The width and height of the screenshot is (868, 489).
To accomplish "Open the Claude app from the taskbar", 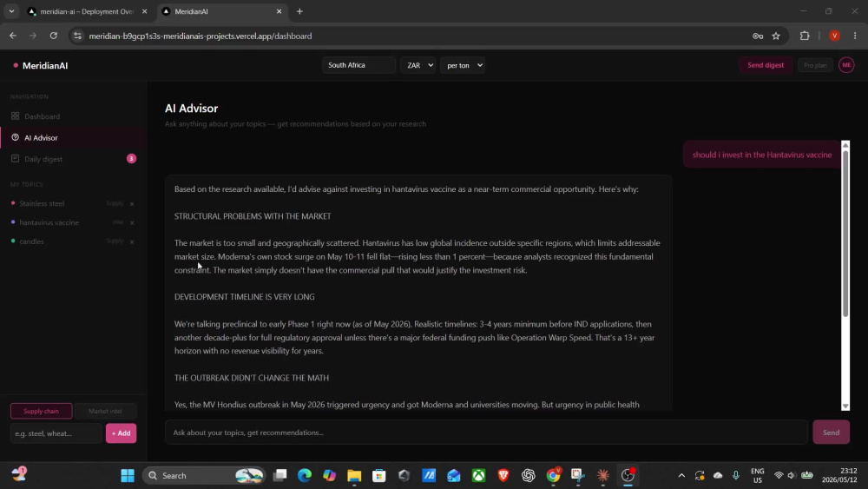I will tap(603, 475).
